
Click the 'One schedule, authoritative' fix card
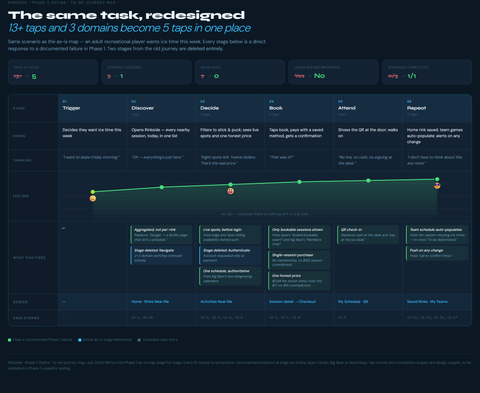pos(230,276)
